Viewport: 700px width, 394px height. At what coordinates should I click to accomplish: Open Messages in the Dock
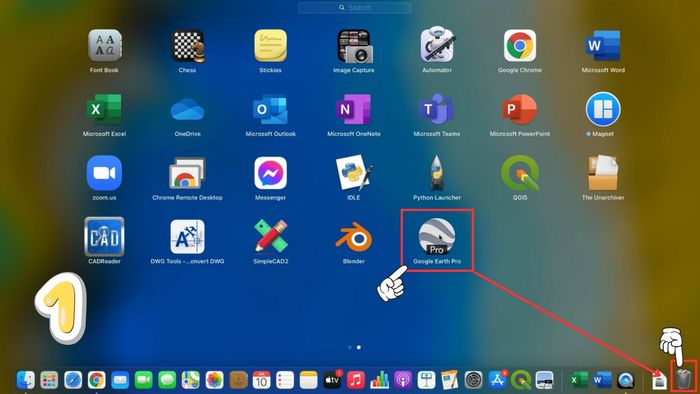(x=167, y=380)
